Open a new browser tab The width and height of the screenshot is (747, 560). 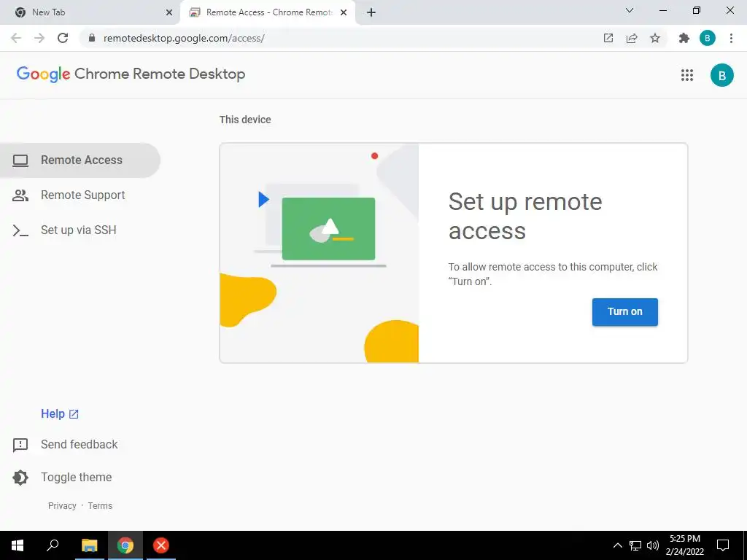(371, 13)
